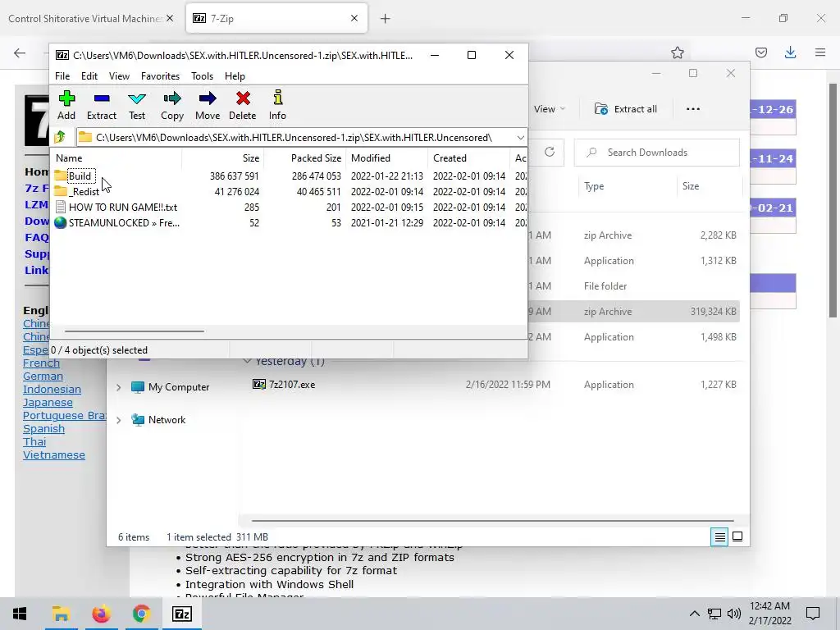This screenshot has width=840, height=630.
Task: Open the See more options ellipsis
Action: pos(693,109)
